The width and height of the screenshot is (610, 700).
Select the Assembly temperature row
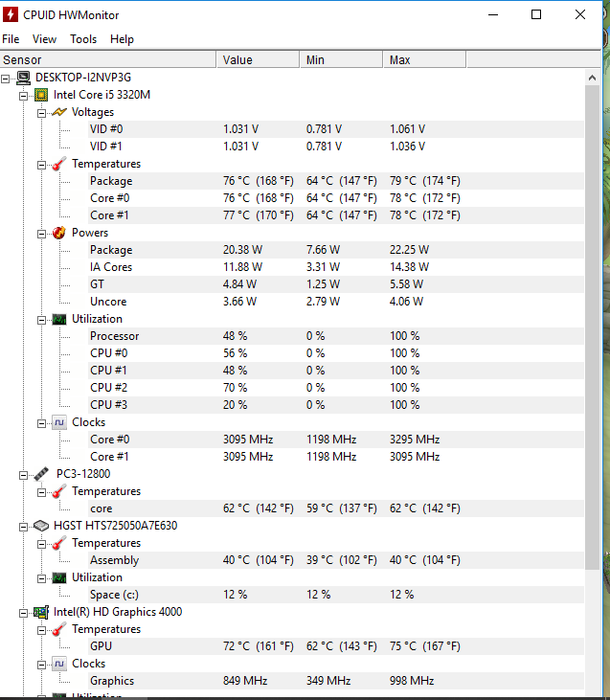(x=336, y=560)
